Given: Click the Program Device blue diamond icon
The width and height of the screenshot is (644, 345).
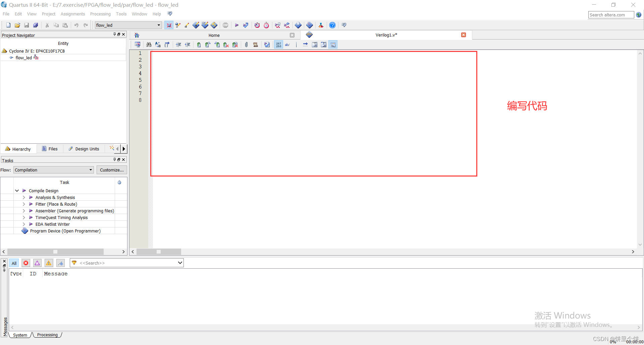Looking at the screenshot, I should coord(25,231).
